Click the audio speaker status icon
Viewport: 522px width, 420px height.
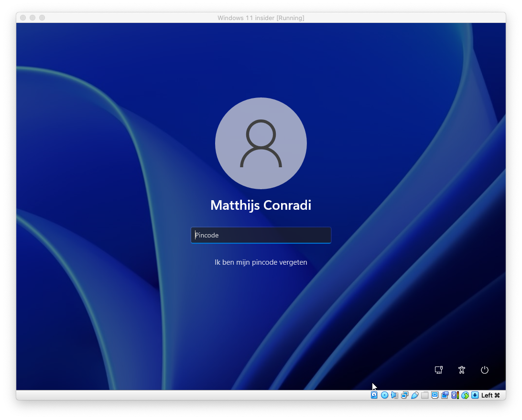click(394, 395)
